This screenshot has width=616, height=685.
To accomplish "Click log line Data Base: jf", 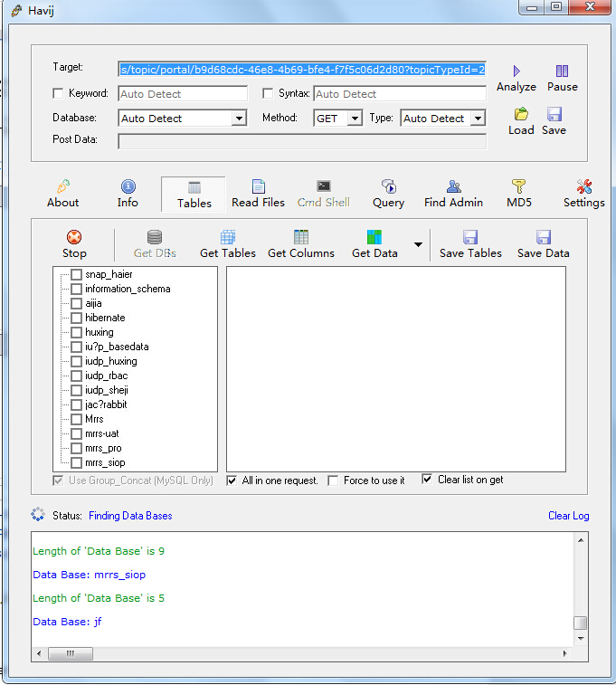I will click(67, 622).
